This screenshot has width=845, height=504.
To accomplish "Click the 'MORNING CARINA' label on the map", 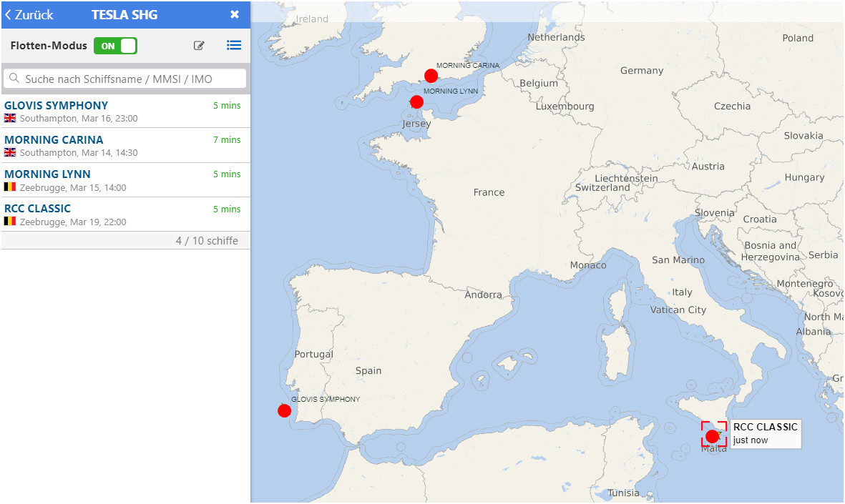I will coord(468,65).
